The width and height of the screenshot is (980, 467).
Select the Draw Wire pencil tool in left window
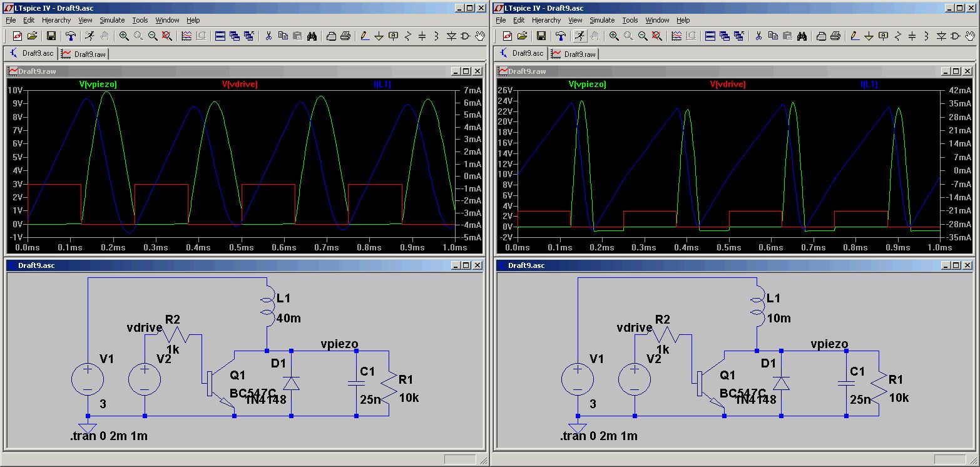point(364,36)
